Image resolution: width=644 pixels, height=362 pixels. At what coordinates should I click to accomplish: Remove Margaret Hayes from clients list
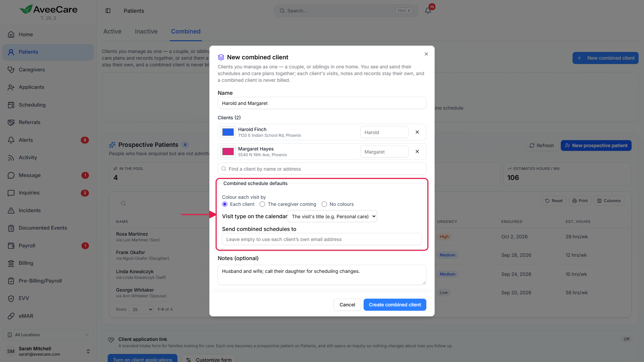click(x=417, y=152)
